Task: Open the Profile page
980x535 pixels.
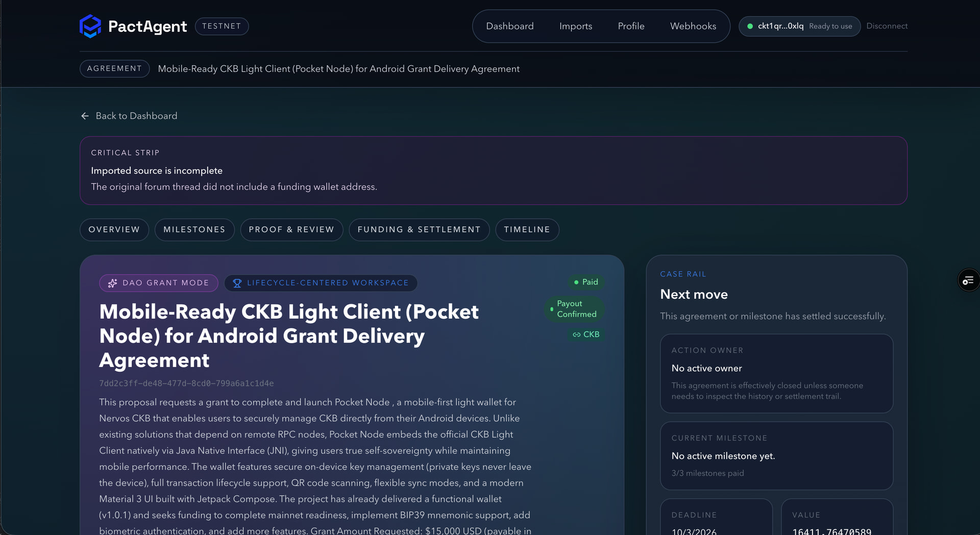Action: coord(631,26)
